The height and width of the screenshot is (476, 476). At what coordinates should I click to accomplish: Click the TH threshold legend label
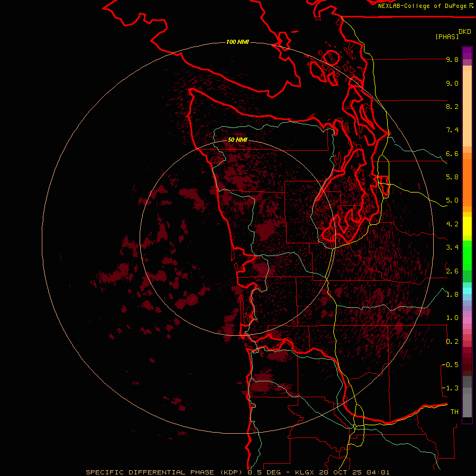tap(454, 412)
